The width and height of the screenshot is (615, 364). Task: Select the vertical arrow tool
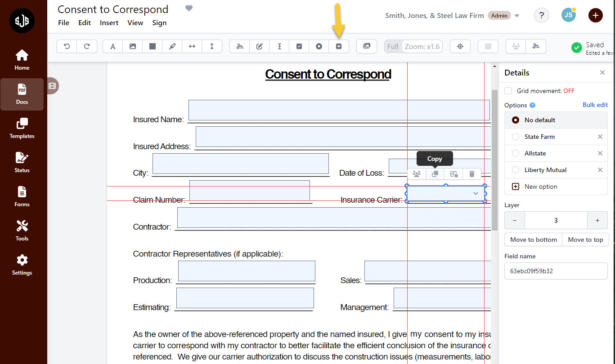tap(211, 46)
